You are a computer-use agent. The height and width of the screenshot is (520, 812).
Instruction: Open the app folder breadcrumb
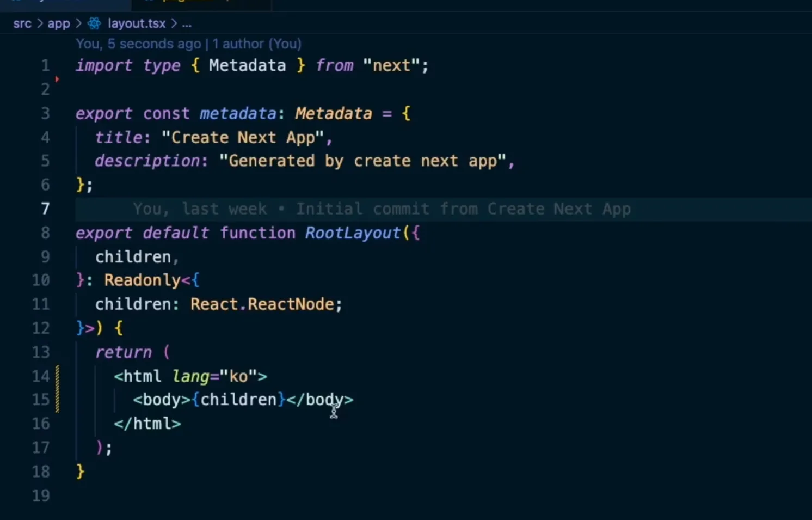59,23
